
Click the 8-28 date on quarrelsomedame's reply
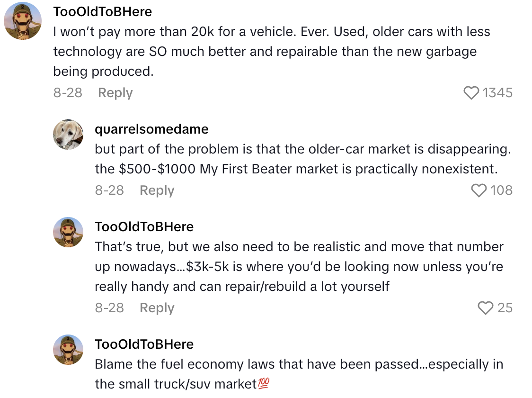(x=109, y=190)
